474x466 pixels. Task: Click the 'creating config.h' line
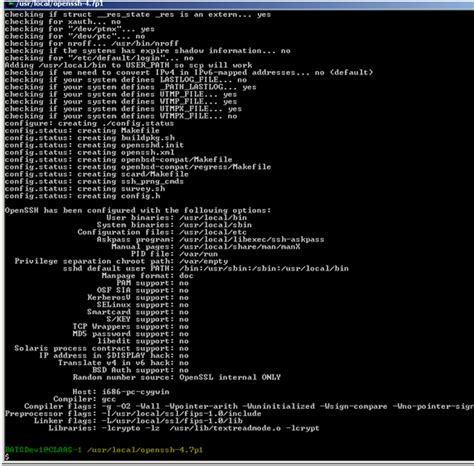[x=82, y=196]
